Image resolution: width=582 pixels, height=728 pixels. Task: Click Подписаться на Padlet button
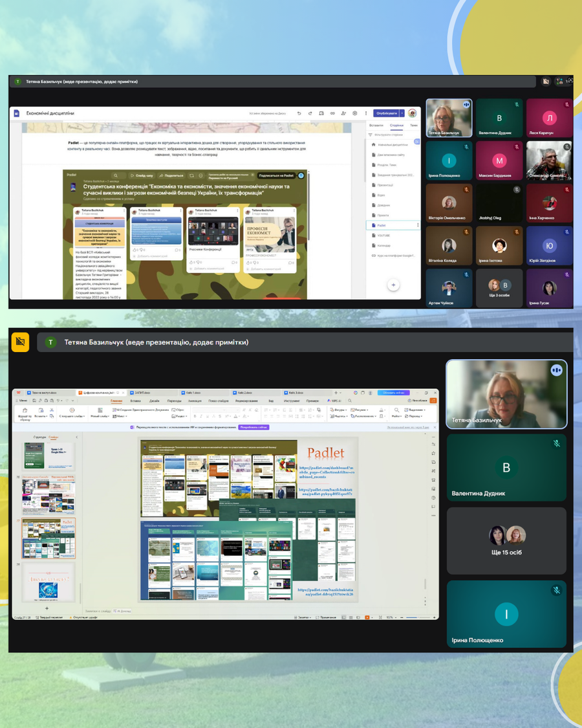(276, 175)
